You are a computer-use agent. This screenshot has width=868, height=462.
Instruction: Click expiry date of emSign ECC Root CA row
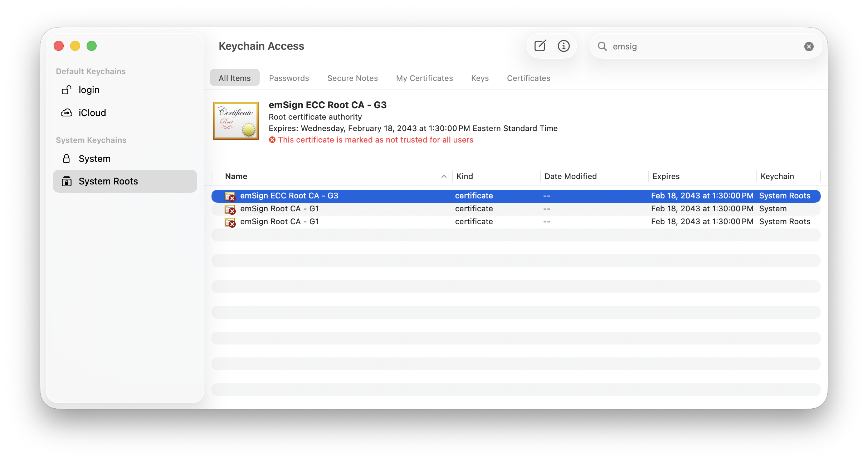702,196
